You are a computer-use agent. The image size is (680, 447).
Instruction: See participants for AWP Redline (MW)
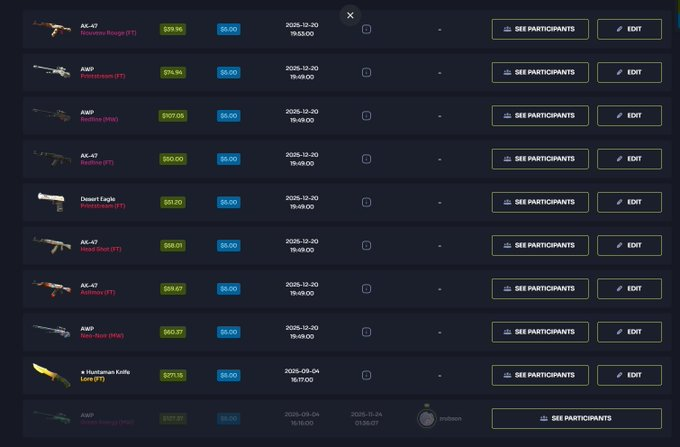(540, 116)
